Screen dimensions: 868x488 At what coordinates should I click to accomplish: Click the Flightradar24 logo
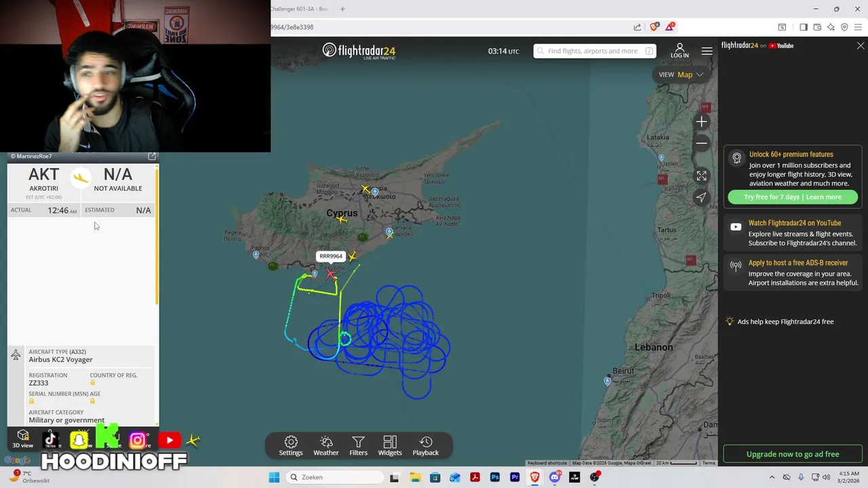(x=359, y=51)
